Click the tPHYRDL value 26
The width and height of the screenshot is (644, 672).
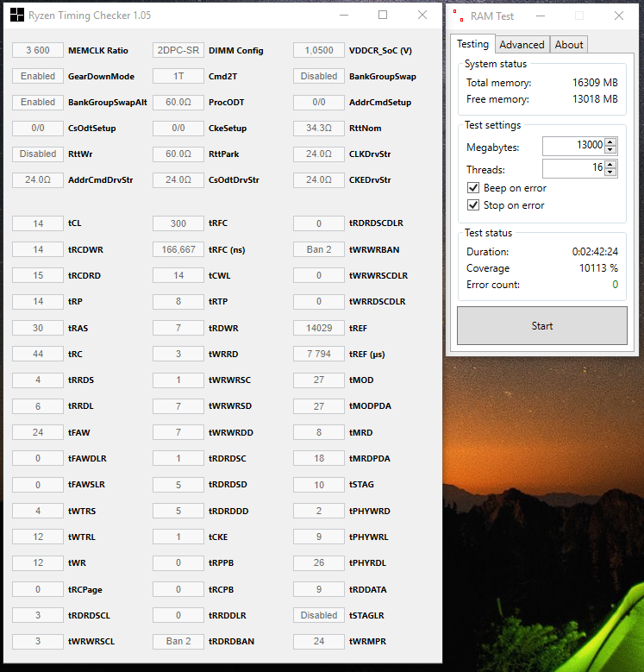tap(319, 562)
